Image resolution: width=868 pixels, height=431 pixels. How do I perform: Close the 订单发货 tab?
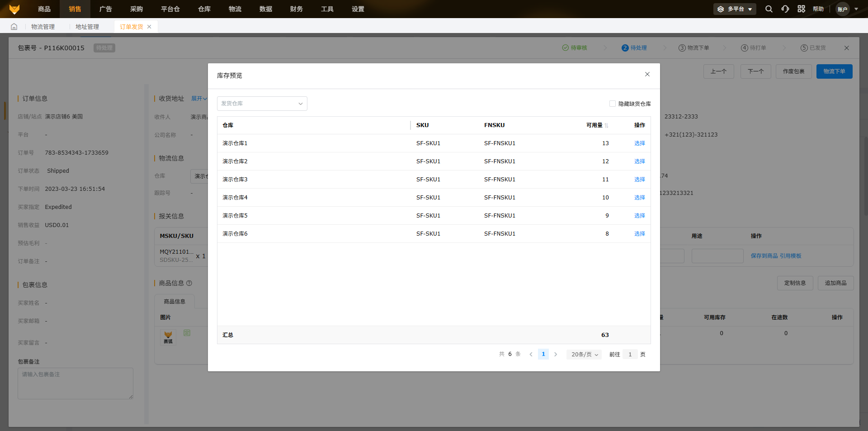pos(149,27)
